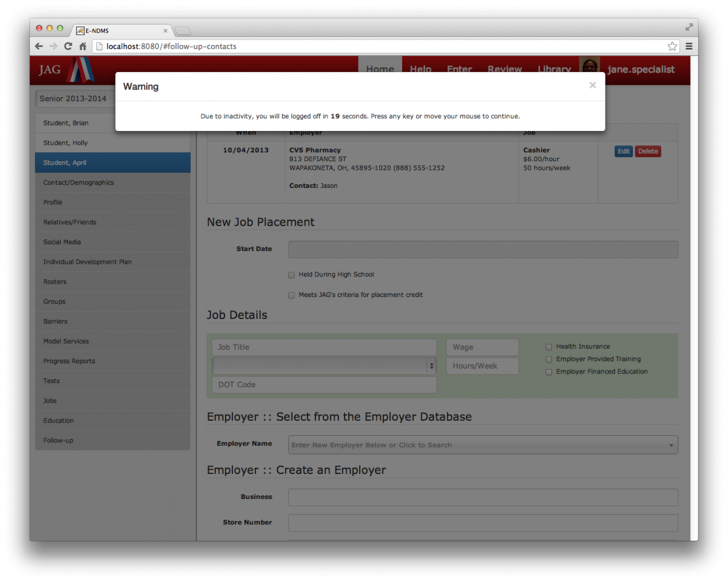The width and height of the screenshot is (728, 582).
Task: Click the Start Date input field
Action: pos(483,249)
